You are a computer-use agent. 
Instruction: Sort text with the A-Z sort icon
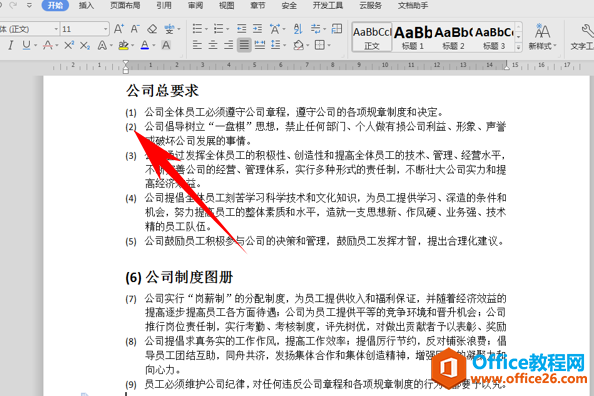coord(298,29)
